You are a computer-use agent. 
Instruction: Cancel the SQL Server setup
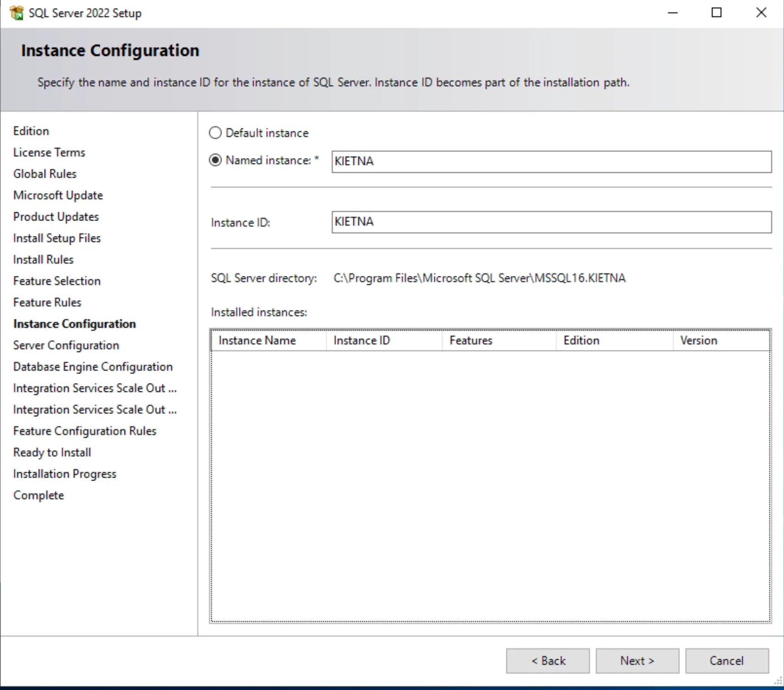pyautogui.click(x=727, y=661)
